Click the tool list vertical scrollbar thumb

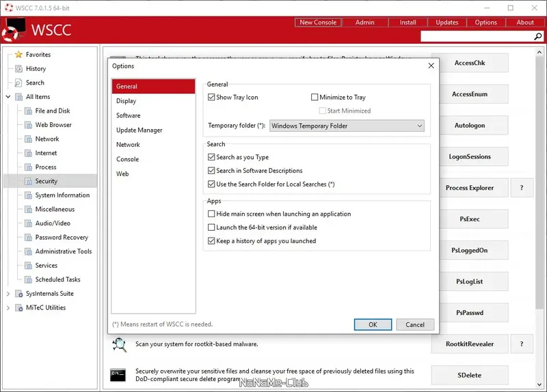coord(539,183)
